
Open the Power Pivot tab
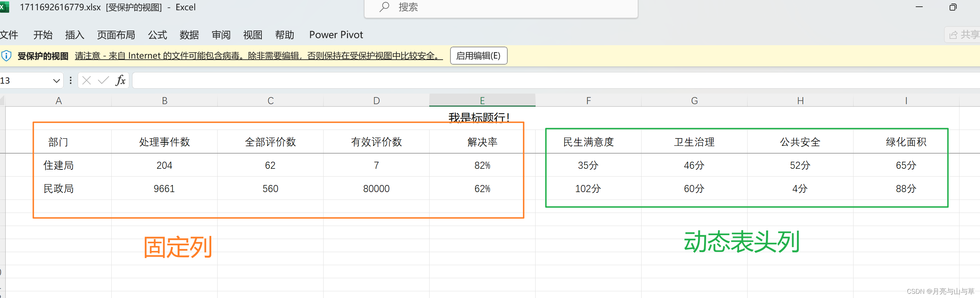[336, 35]
